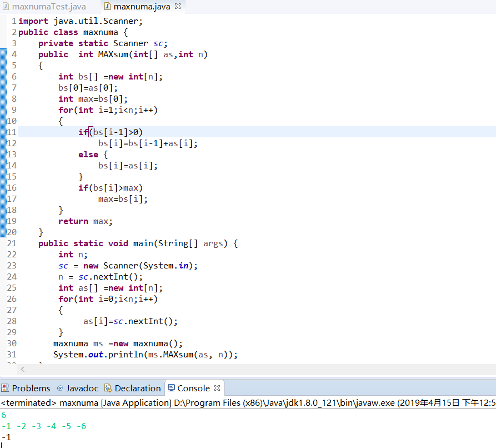Click the main method signature line
Viewport: 496px width, 448px height.
pos(138,243)
